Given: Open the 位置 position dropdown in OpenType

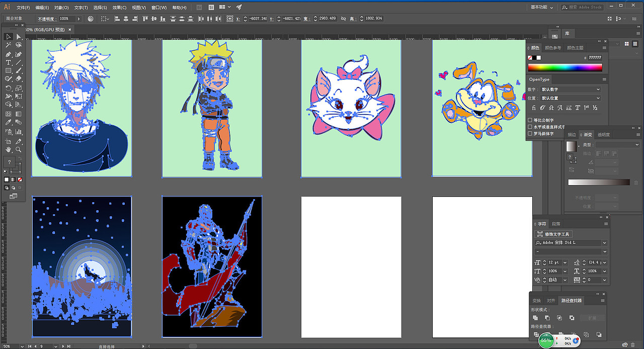Looking at the screenshot, I should [x=571, y=98].
